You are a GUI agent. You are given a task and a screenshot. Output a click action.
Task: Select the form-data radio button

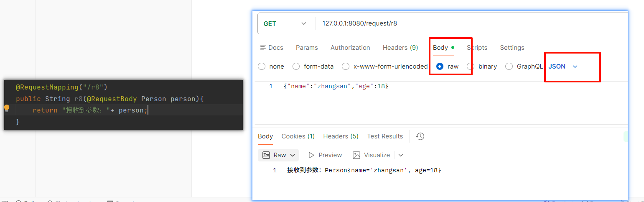click(x=296, y=66)
